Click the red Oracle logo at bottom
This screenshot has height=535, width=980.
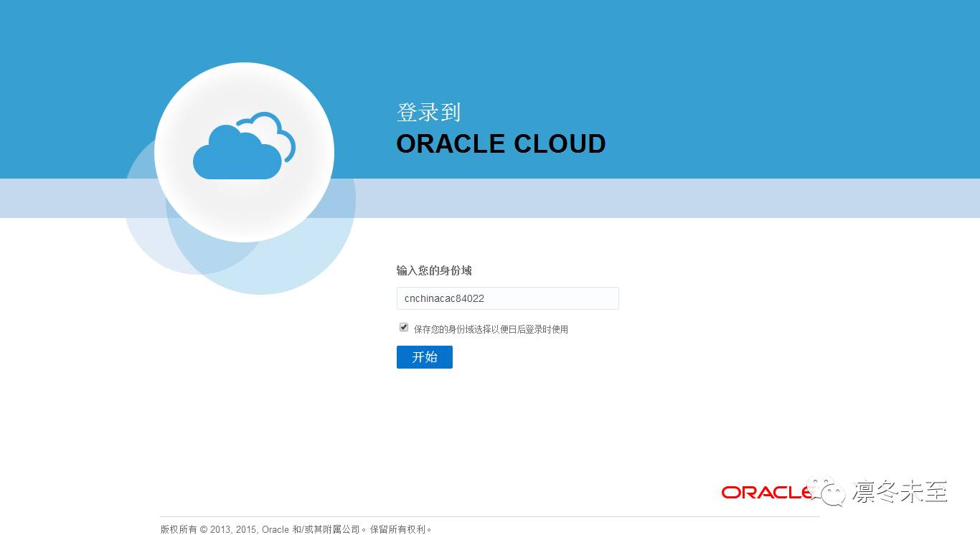click(767, 492)
